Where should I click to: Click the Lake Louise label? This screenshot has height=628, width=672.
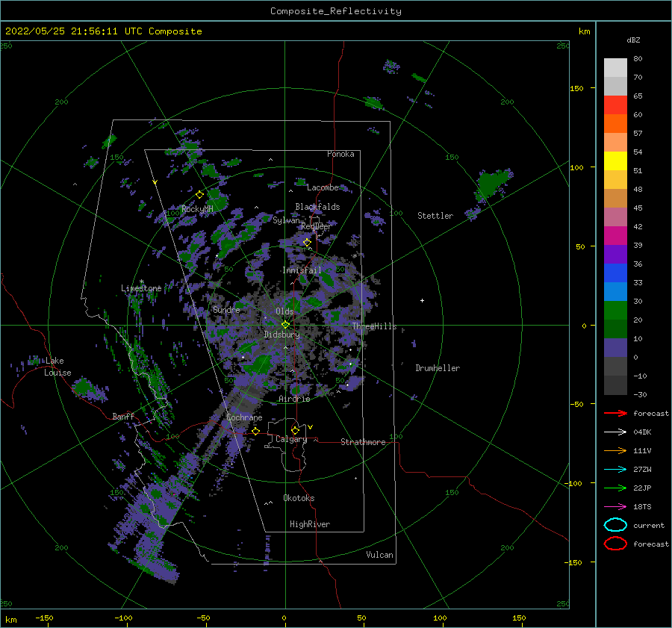tap(57, 367)
